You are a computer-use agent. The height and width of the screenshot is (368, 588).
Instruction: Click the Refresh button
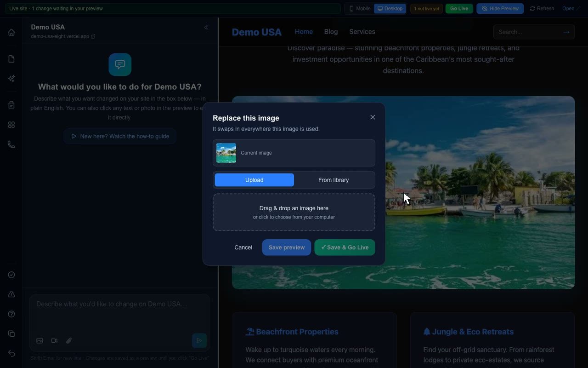point(542,8)
